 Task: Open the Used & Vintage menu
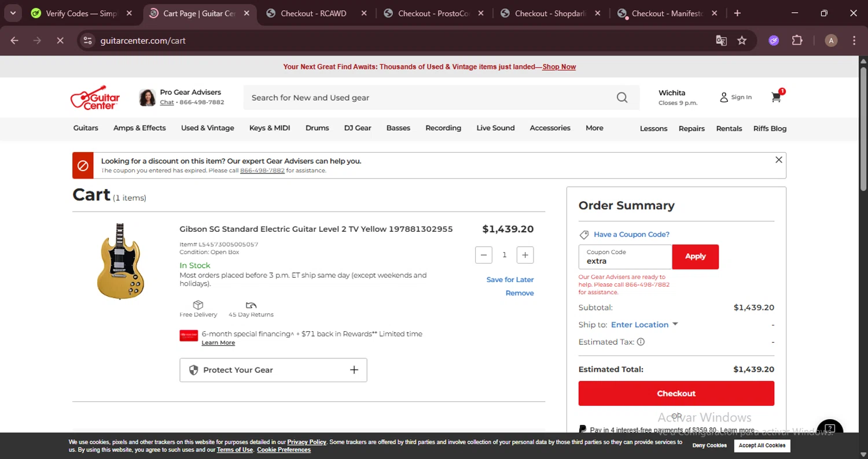pos(208,128)
